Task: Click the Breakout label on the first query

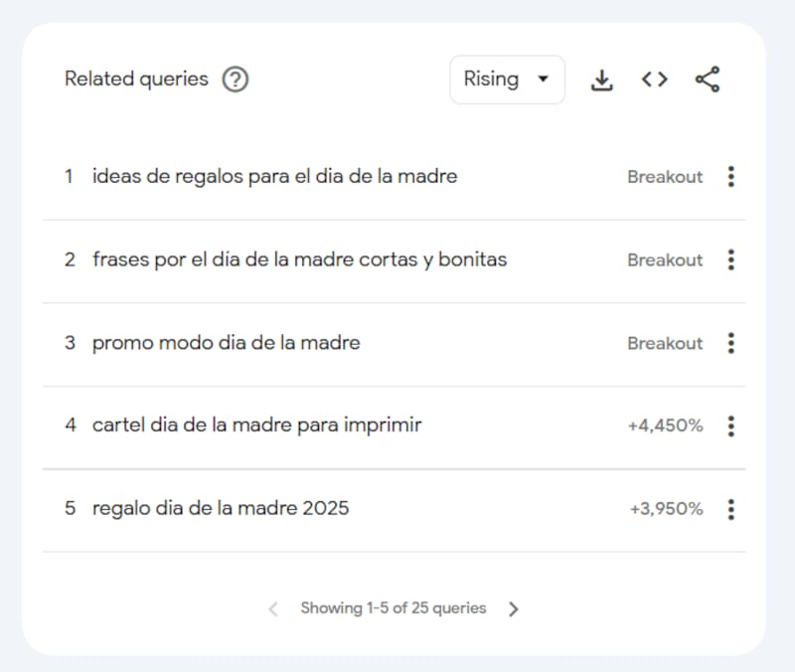Action: (665, 177)
